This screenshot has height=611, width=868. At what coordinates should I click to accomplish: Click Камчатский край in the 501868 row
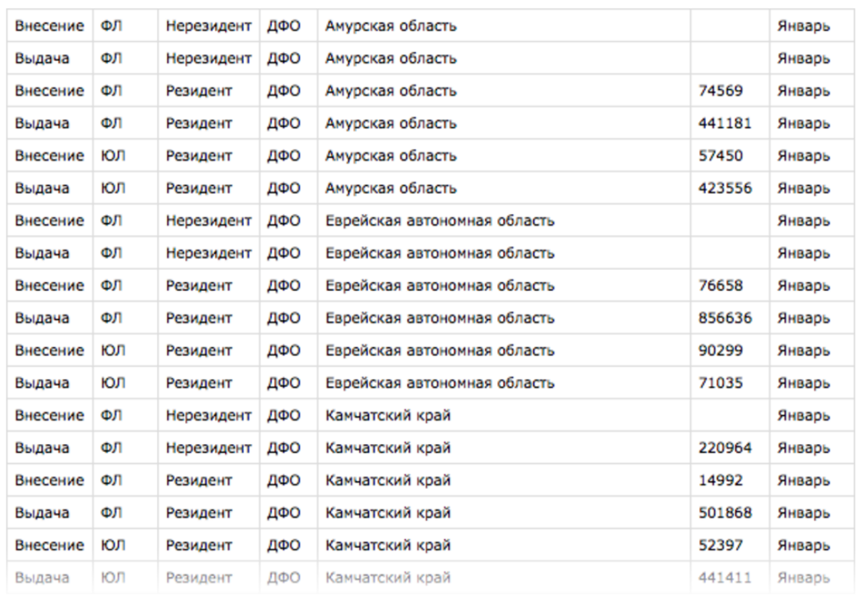pyautogui.click(x=388, y=513)
